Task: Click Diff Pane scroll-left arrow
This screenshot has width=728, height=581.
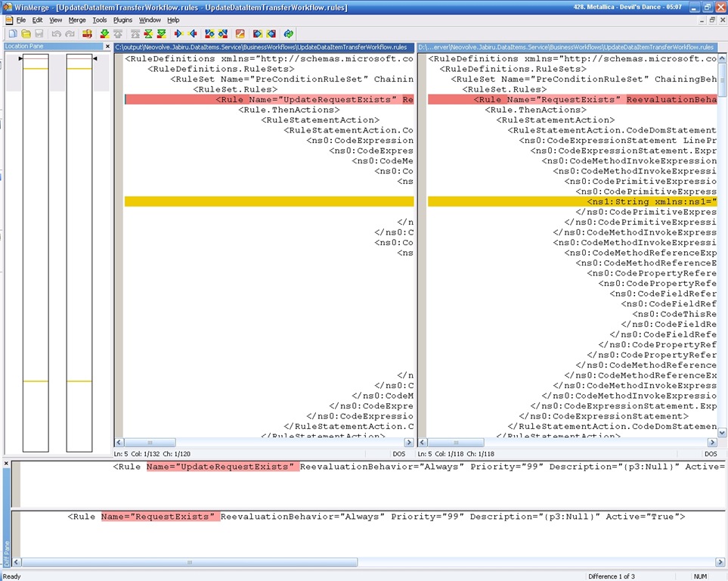Action: click(x=16, y=562)
